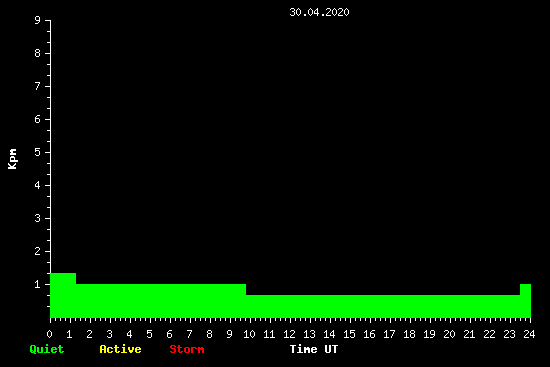550x367 pixels.
Task: Click the hour 6 tick label
Action: [169, 334]
